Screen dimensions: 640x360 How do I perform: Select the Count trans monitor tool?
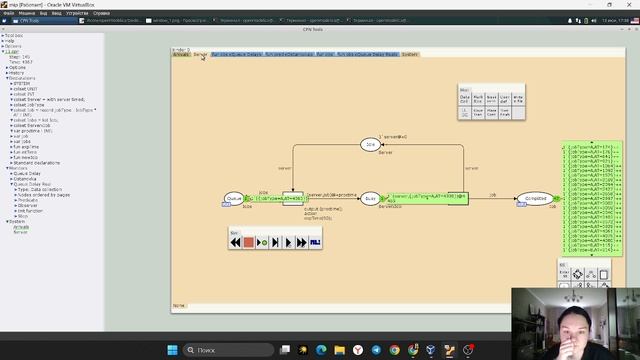click(x=478, y=113)
